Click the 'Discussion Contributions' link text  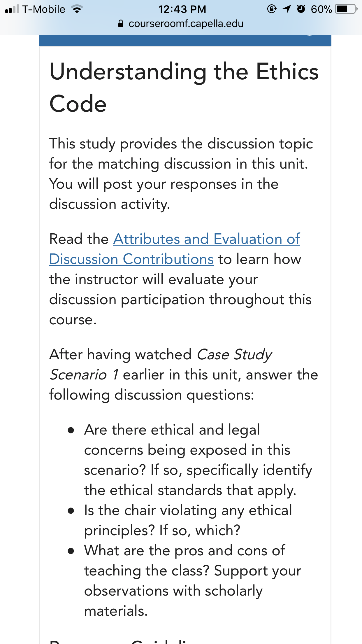click(x=131, y=259)
